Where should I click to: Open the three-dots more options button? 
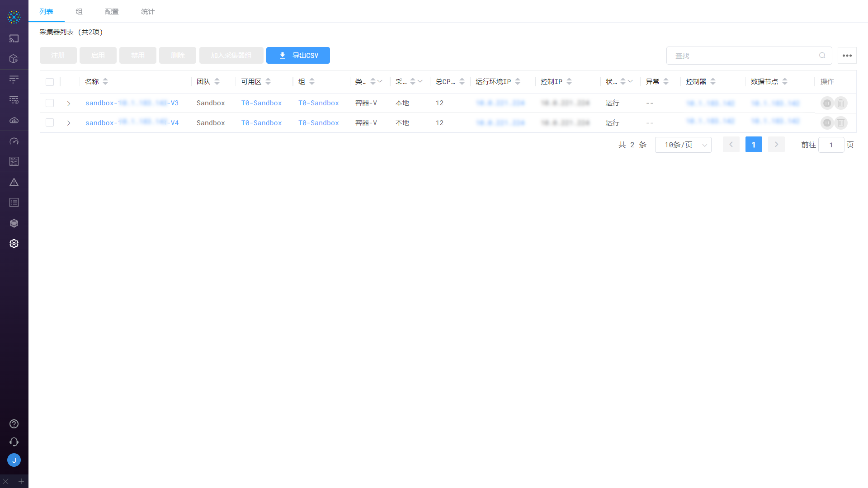(847, 56)
